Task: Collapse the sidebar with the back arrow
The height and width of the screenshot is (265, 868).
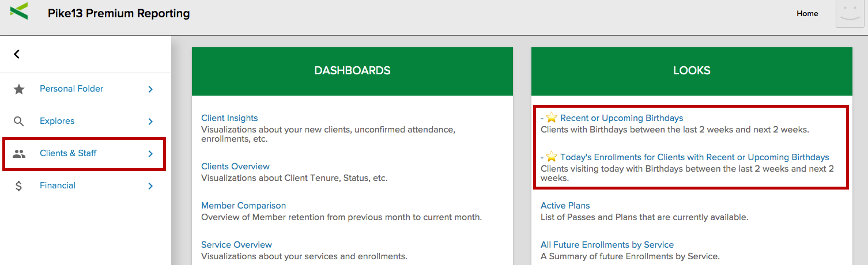Action: (17, 54)
